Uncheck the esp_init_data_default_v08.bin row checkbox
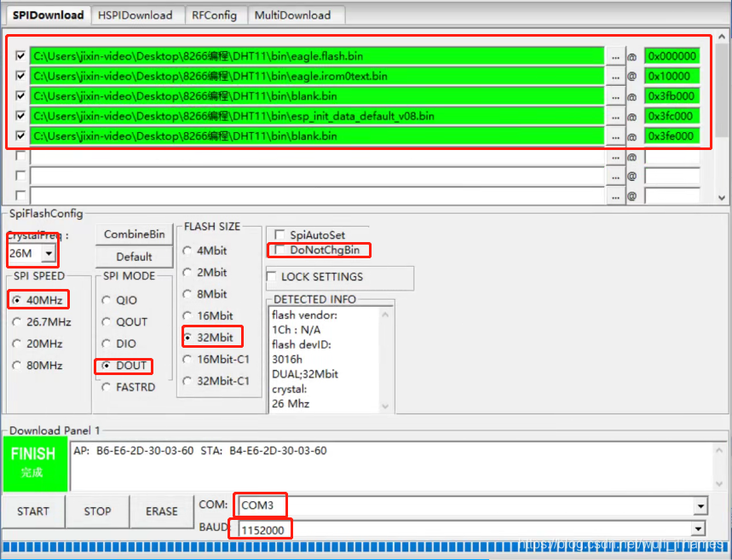The height and width of the screenshot is (560, 732). (x=20, y=115)
